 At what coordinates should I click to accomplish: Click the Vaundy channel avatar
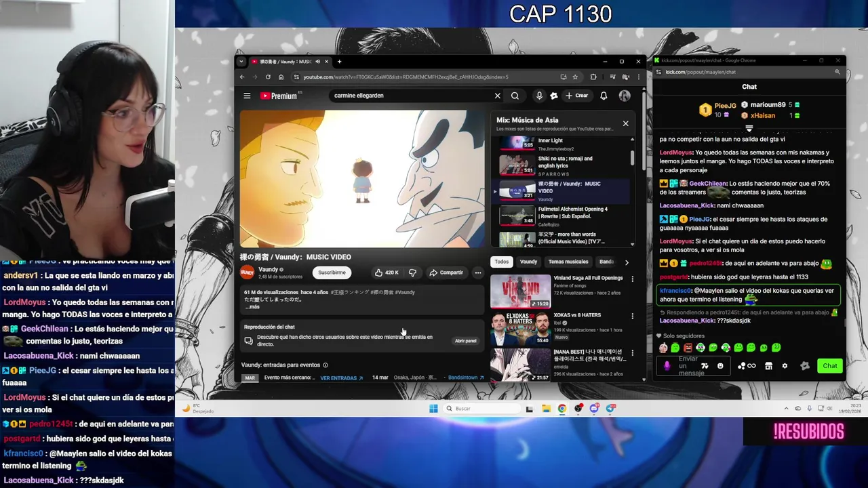pyautogui.click(x=248, y=272)
